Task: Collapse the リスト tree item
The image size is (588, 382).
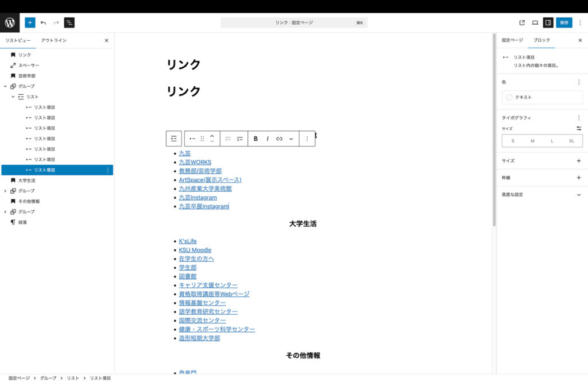Action: click(13, 97)
